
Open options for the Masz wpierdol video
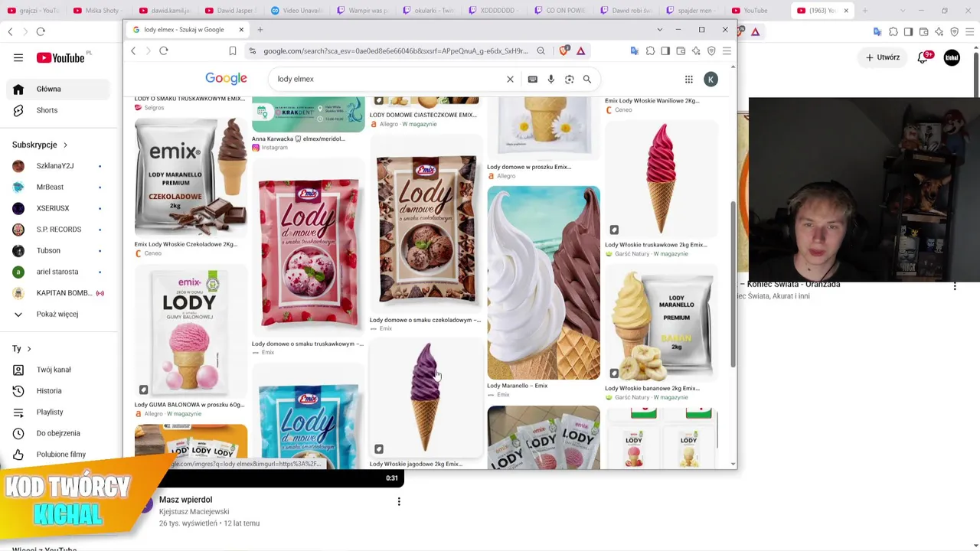click(x=399, y=501)
